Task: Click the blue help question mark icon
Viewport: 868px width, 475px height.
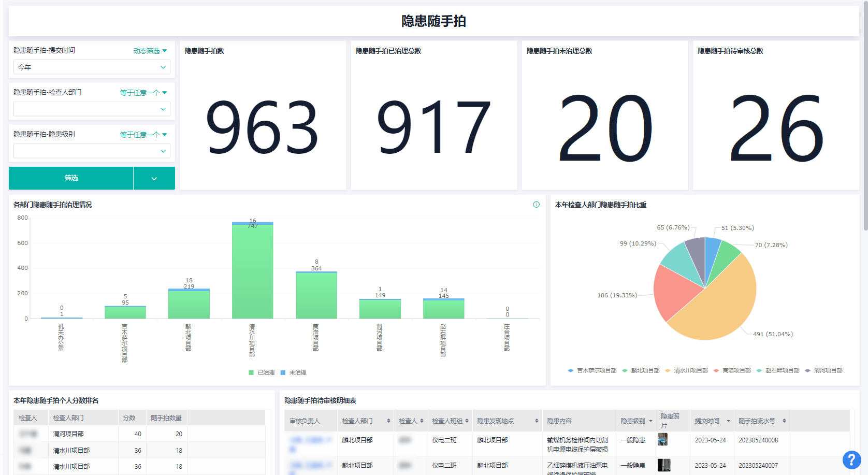Action: [x=851, y=459]
